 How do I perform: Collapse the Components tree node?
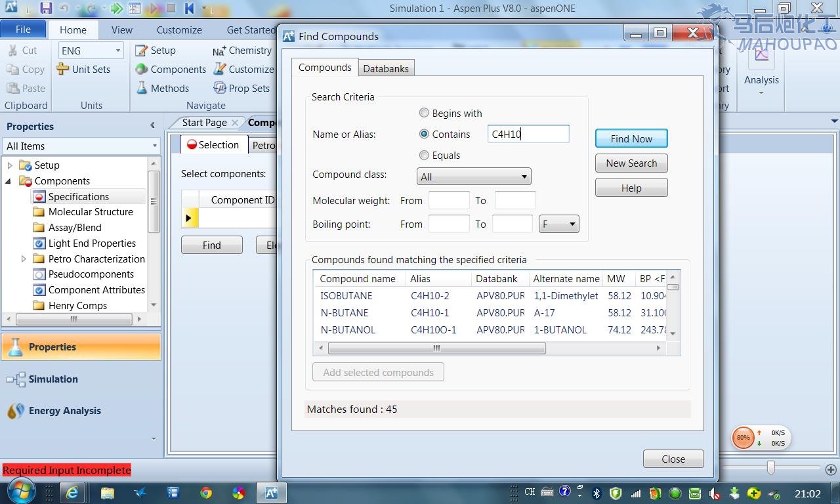tap(9, 181)
